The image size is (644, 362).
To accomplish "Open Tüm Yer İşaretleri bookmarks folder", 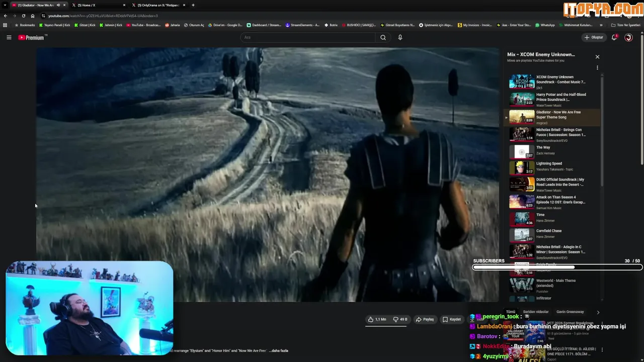I will tap(625, 25).
